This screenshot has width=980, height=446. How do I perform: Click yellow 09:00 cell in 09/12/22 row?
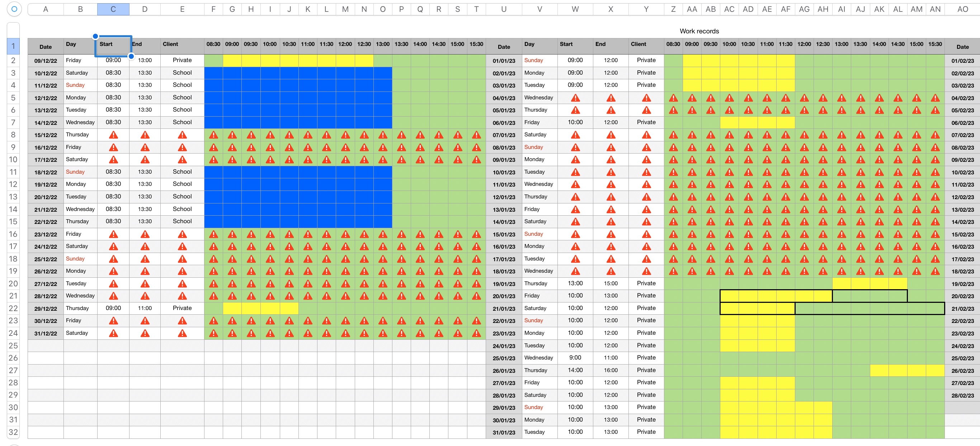point(232,61)
